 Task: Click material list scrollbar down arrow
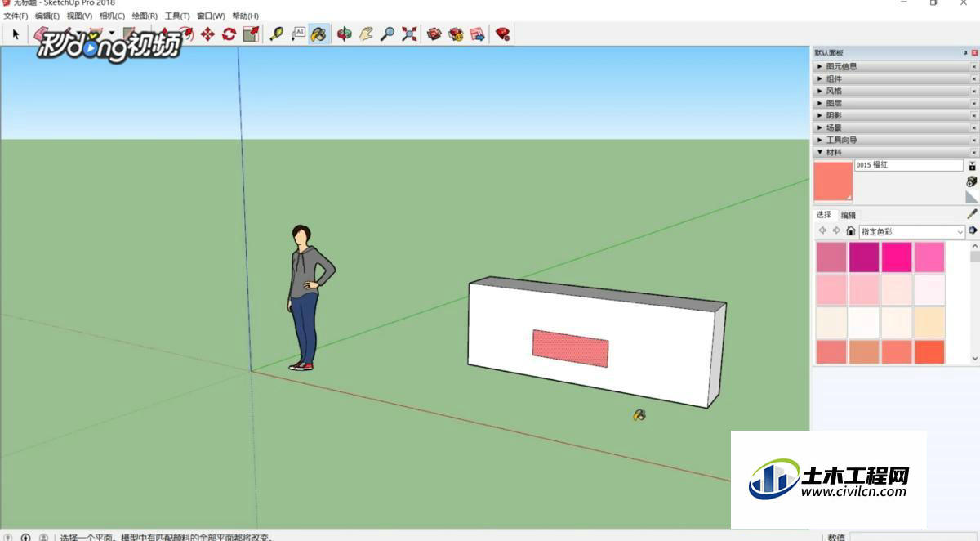click(x=975, y=358)
